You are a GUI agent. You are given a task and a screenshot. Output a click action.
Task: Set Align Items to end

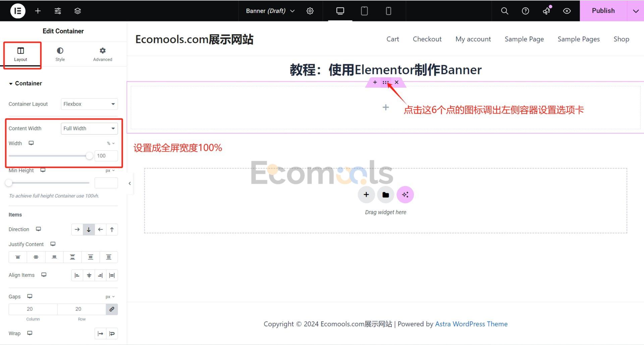pyautogui.click(x=100, y=275)
